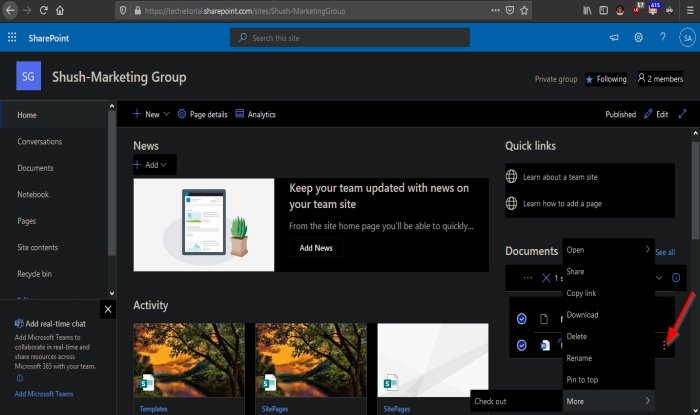Click the info icon under Add real-time chat

pos(19,378)
